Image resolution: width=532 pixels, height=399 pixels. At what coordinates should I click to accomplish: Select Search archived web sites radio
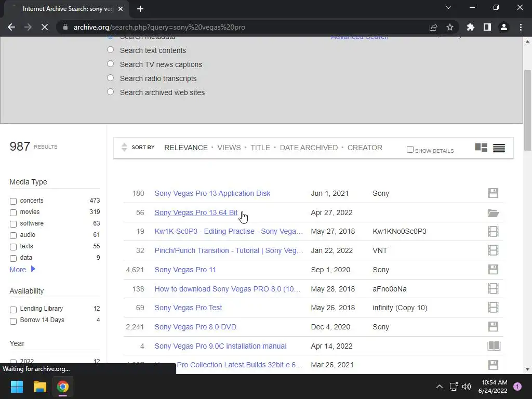click(110, 91)
